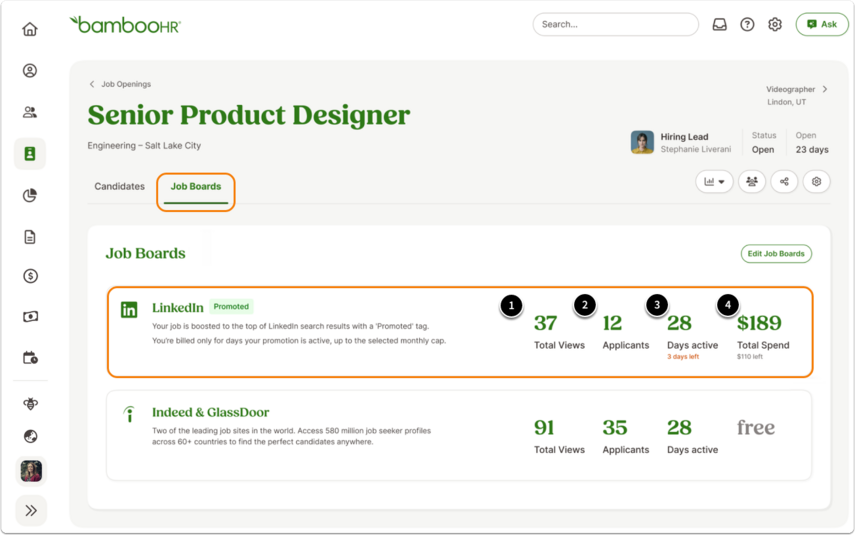This screenshot has height=535, width=855.
Task: Click LinkedIn's 12 Applicants value
Action: (x=612, y=323)
